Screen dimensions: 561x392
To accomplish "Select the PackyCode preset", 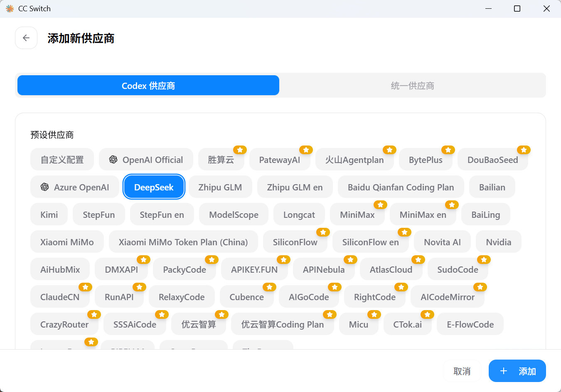I will pyautogui.click(x=185, y=269).
